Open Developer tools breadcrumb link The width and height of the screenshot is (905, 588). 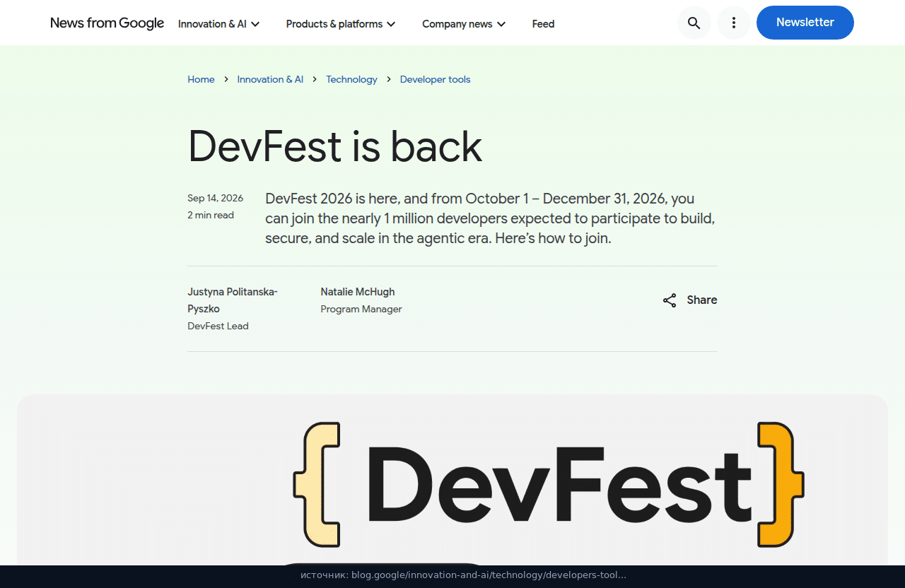click(x=435, y=79)
